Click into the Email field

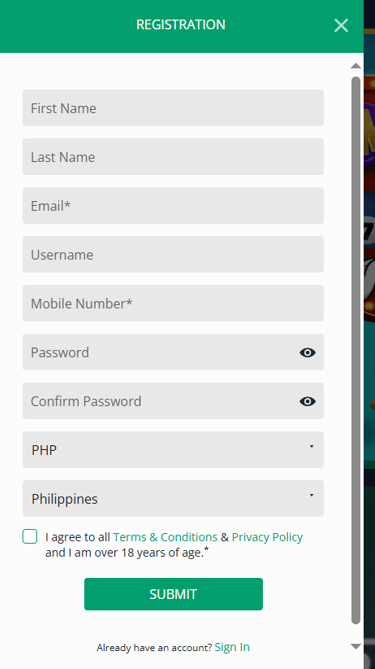coord(173,206)
